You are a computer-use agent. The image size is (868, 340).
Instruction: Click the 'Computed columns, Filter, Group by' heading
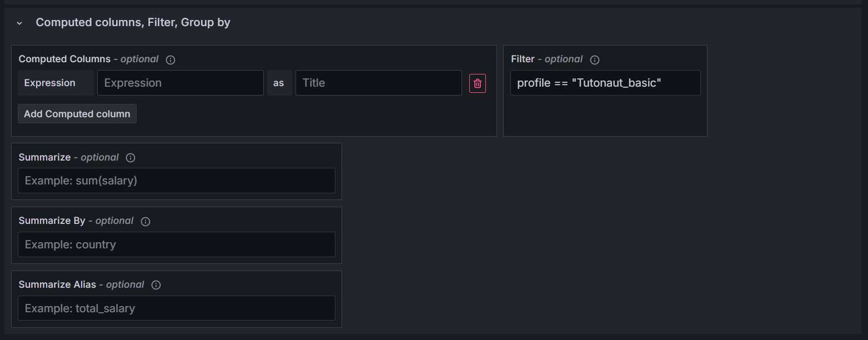tap(133, 23)
